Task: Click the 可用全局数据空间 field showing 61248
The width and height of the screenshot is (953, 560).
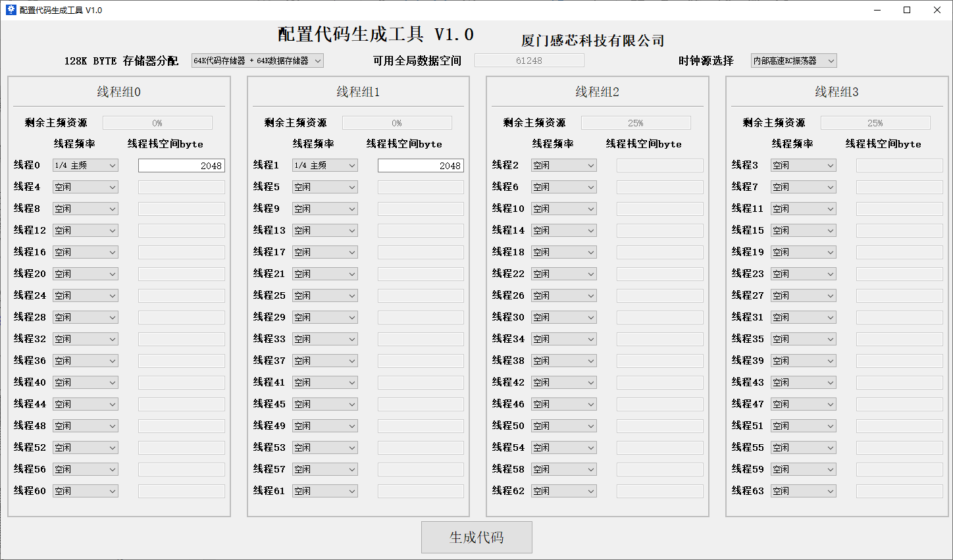Action: tap(529, 61)
